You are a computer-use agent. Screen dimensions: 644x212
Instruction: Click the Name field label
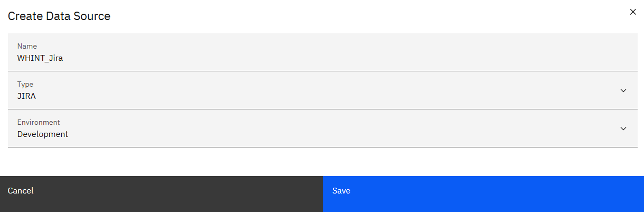coord(27,46)
